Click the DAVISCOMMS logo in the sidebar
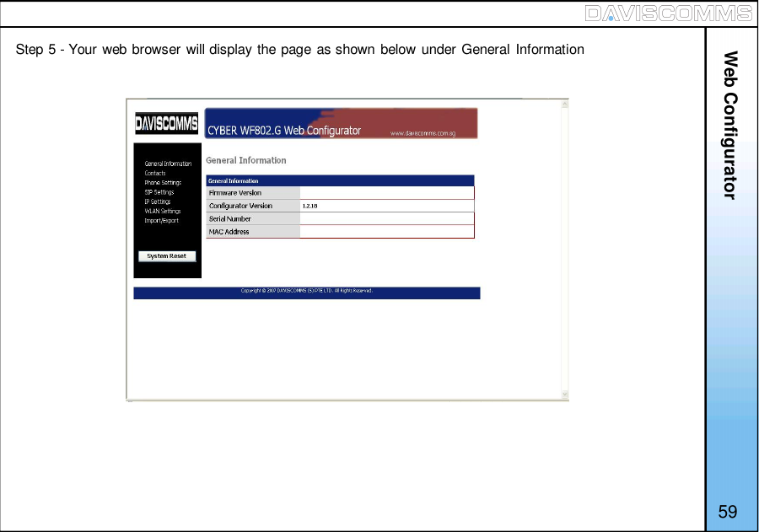Viewport: 759px width, 532px height. coord(165,122)
